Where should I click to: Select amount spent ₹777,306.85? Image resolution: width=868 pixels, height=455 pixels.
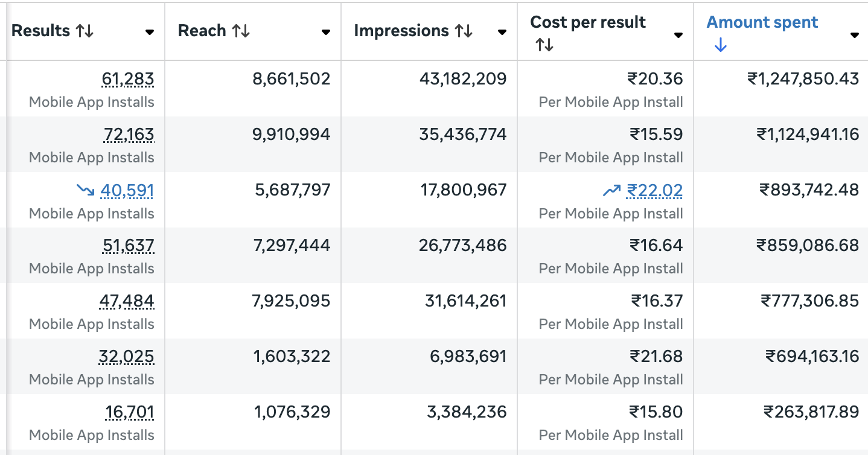(810, 301)
